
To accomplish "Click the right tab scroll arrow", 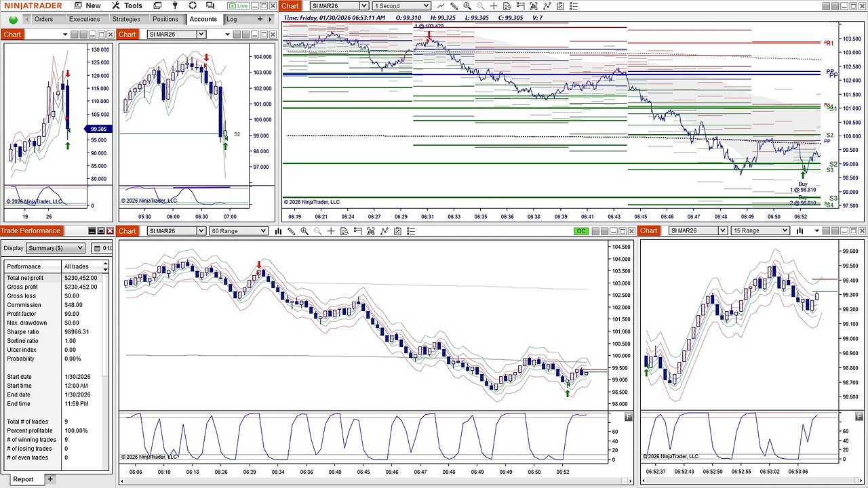I will 270,20.
